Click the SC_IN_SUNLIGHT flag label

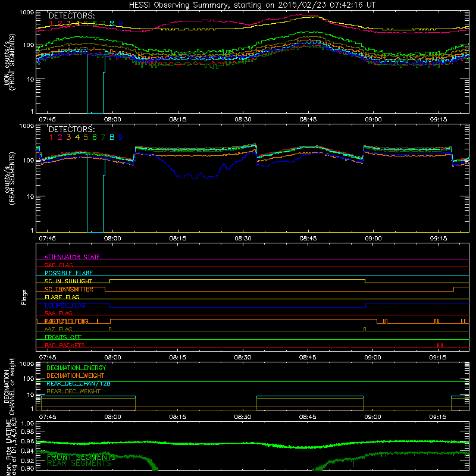tap(68, 281)
